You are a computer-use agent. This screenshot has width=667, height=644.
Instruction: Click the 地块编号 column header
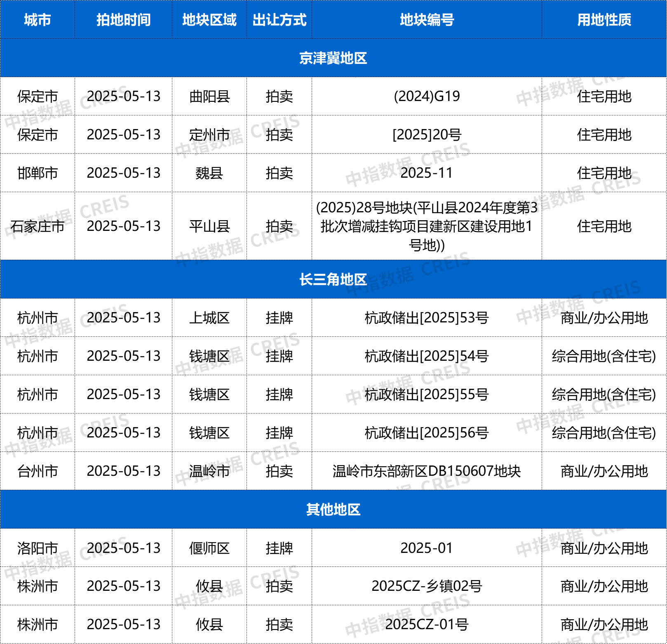pyautogui.click(x=427, y=20)
